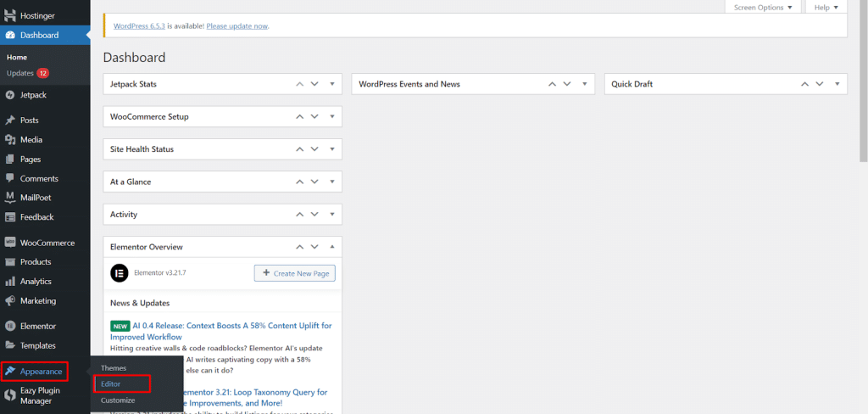Screen dimensions: 868x414
Task: Click the WordPress 6.5.3 link
Action: [140, 26]
